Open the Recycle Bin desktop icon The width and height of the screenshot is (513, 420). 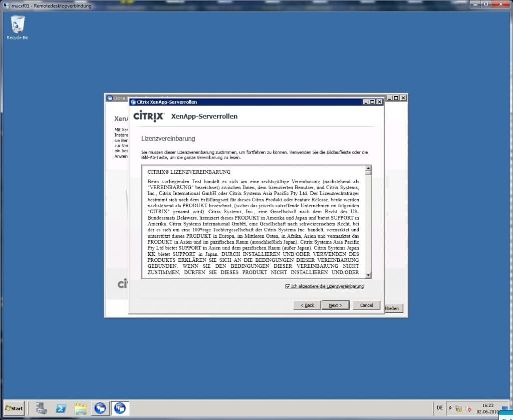[x=18, y=28]
